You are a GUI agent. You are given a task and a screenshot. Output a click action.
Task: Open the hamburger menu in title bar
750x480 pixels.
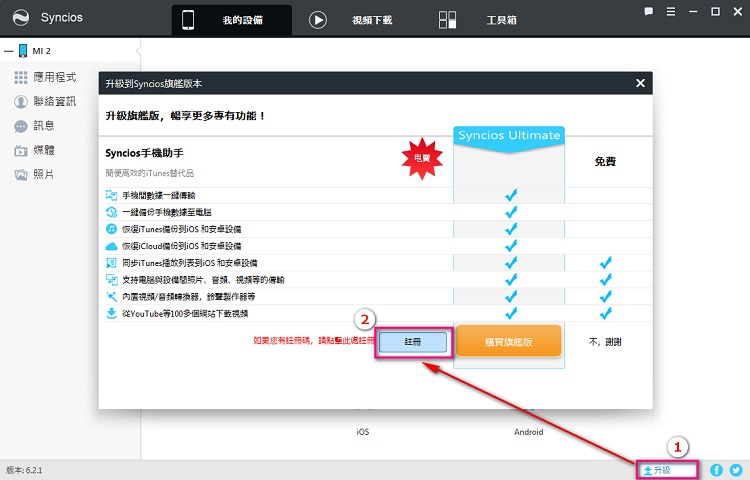pos(671,11)
